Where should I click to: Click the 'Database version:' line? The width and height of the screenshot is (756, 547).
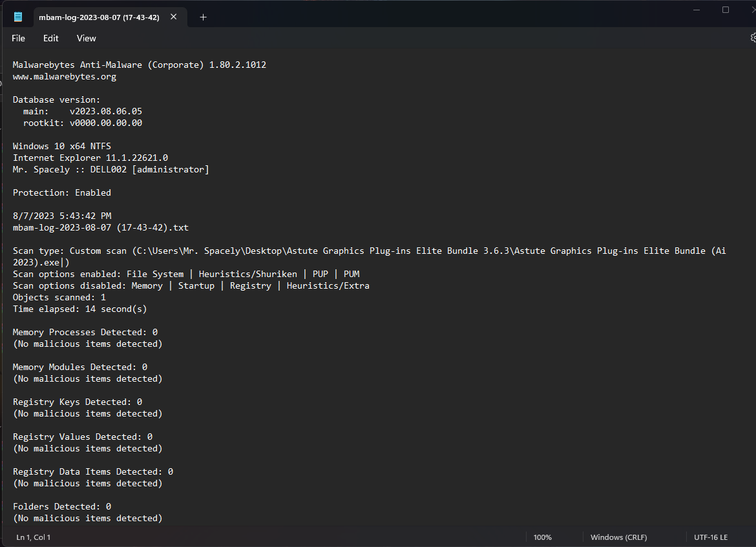click(x=56, y=99)
